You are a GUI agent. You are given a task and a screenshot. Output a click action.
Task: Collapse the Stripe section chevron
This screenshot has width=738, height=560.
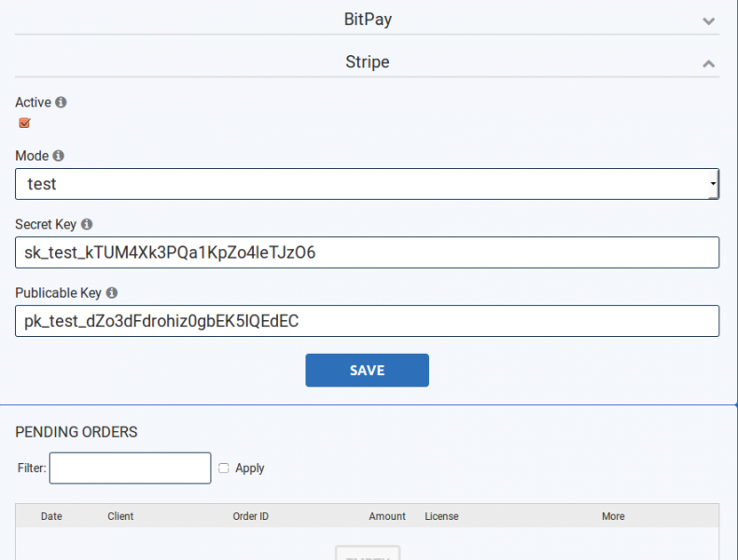[x=708, y=63]
